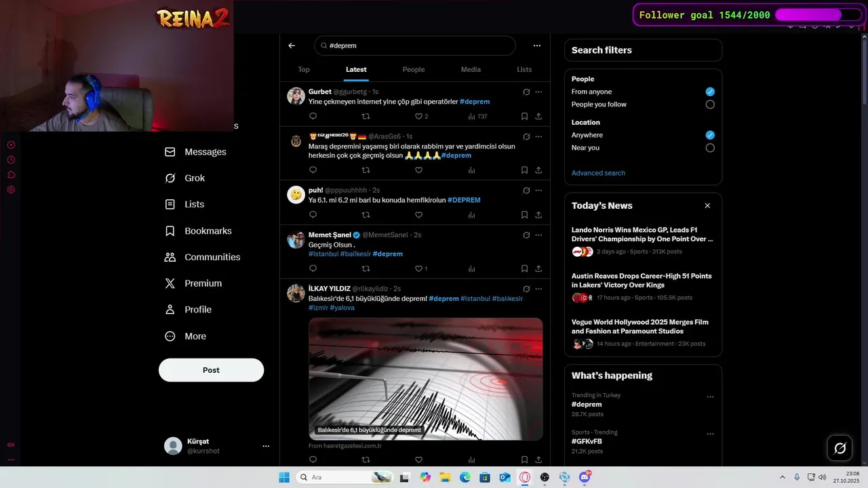Open Grok actions on Gurbet's tweet
The width and height of the screenshot is (868, 488).
(526, 91)
